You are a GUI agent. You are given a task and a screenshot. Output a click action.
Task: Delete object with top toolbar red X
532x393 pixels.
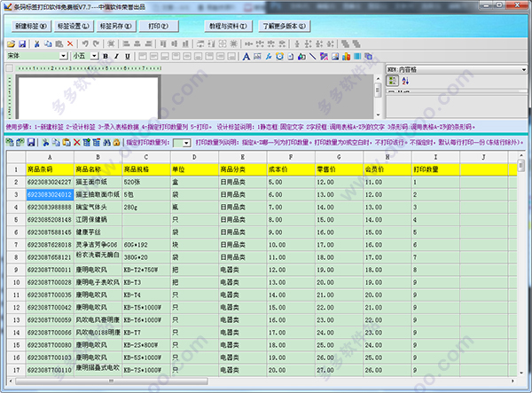70,43
